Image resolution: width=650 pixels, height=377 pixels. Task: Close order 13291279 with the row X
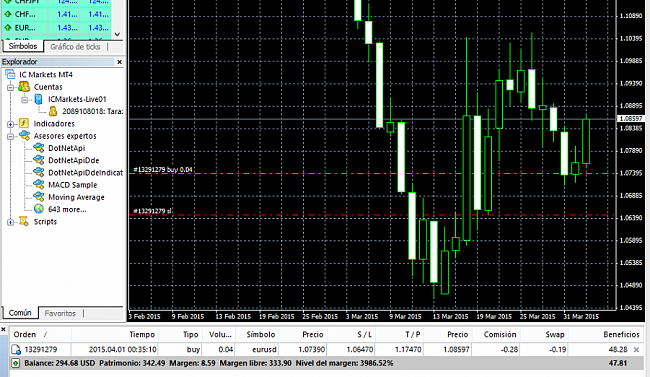636,350
